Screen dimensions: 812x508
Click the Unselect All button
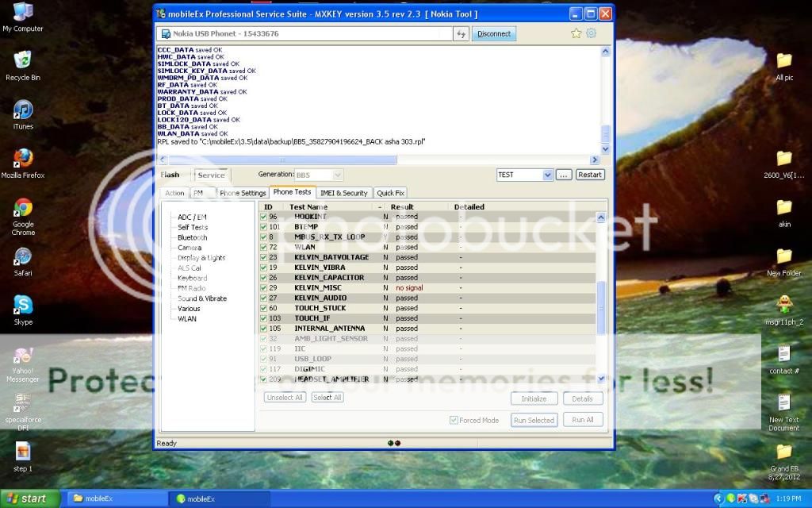[x=285, y=398]
